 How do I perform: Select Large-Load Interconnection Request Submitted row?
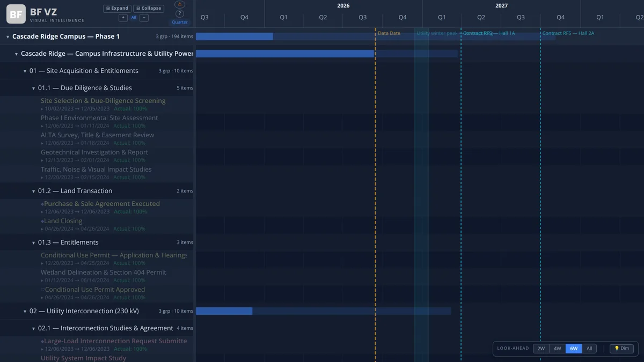coord(98,345)
